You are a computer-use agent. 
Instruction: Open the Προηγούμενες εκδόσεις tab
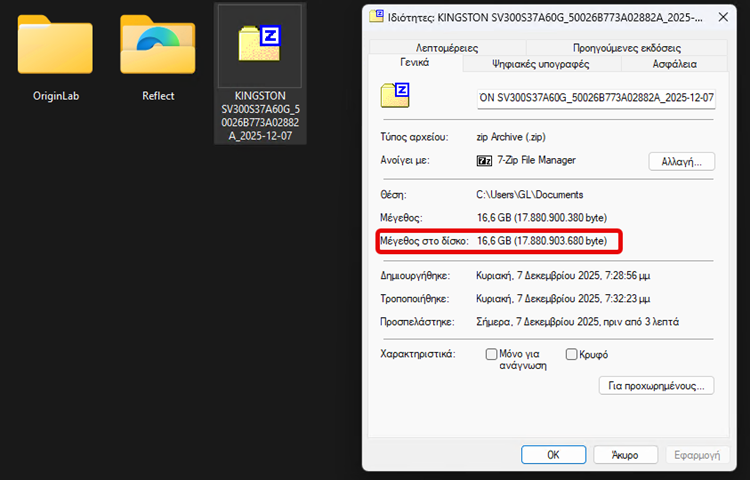click(x=627, y=47)
